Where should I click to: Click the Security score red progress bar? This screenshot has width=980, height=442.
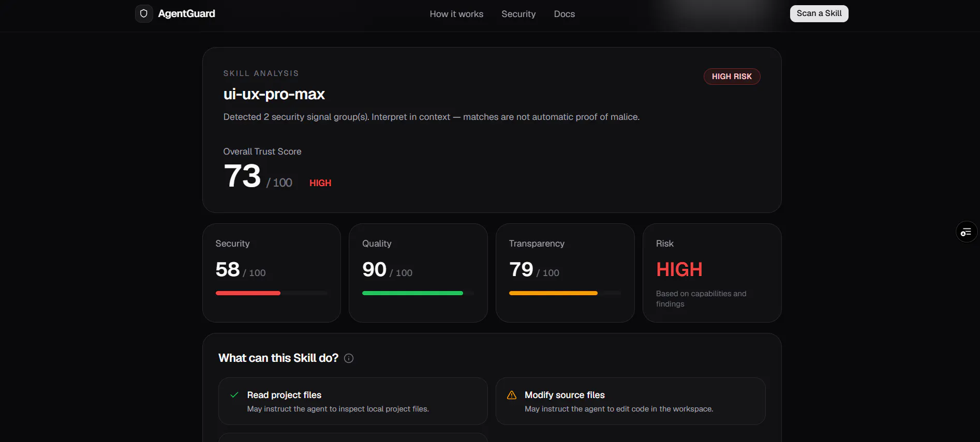coord(248,293)
